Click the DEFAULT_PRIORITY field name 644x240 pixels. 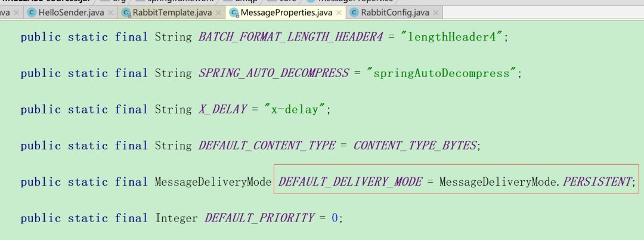point(259,218)
